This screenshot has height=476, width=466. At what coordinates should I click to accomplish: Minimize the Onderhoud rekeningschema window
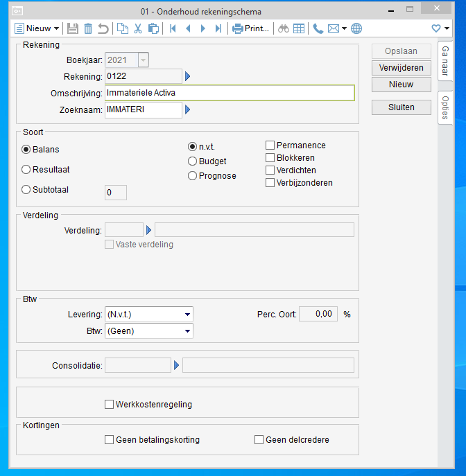[x=391, y=10]
